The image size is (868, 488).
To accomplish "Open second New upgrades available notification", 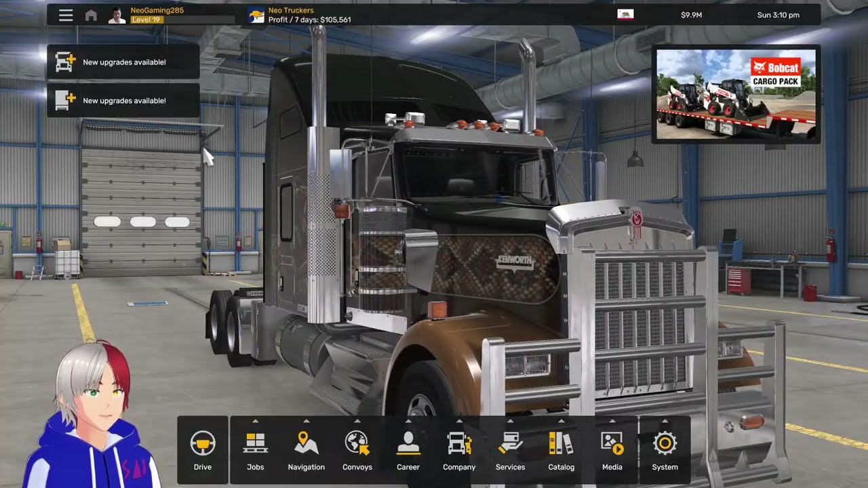I will 123,100.
